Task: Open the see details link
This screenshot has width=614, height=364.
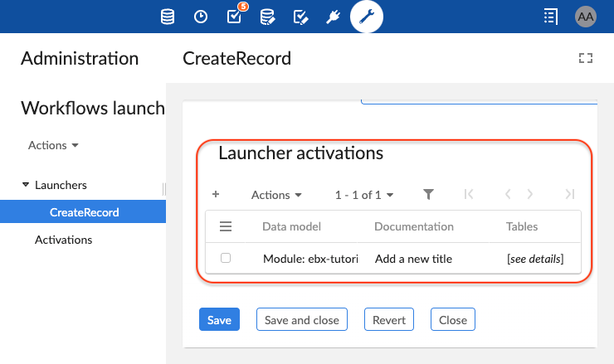Action: point(535,259)
